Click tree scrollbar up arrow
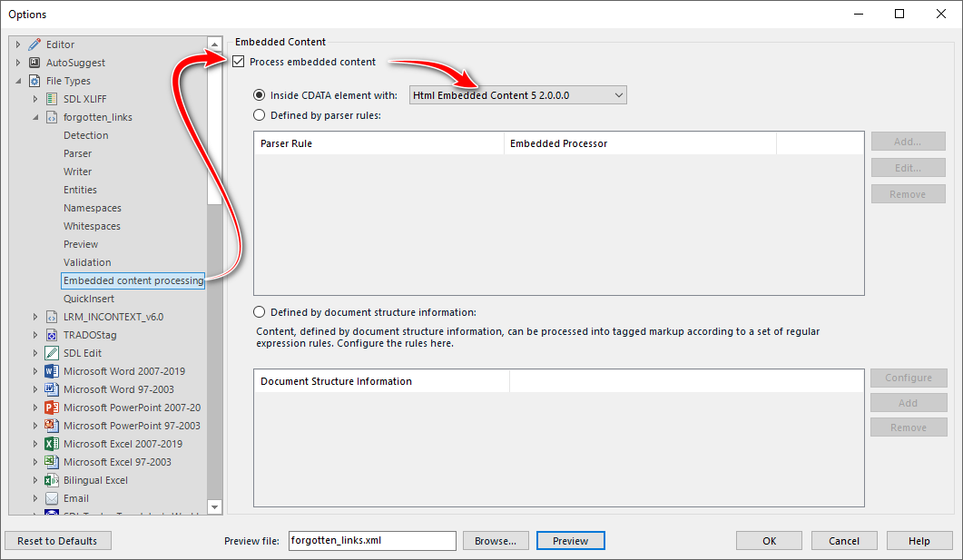The height and width of the screenshot is (560, 963). (214, 44)
